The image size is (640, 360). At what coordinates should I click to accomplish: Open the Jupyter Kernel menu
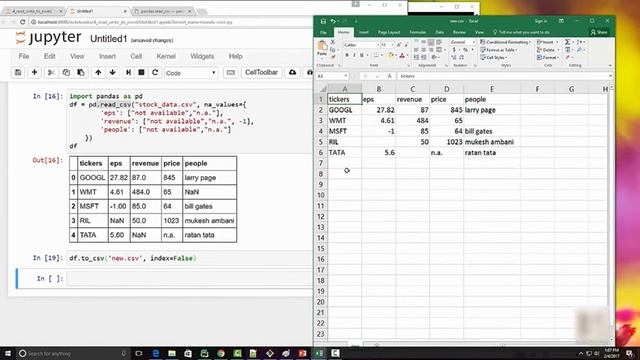166,56
